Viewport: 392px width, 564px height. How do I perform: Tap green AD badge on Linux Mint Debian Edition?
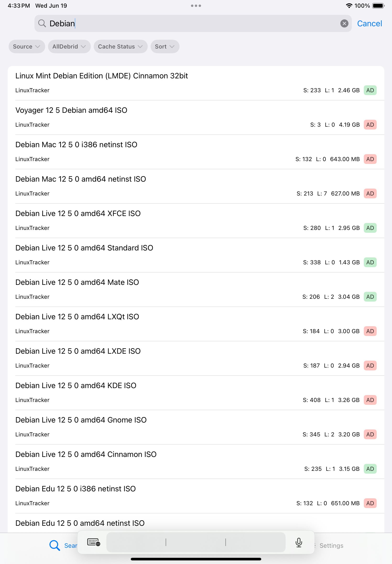coord(370,90)
